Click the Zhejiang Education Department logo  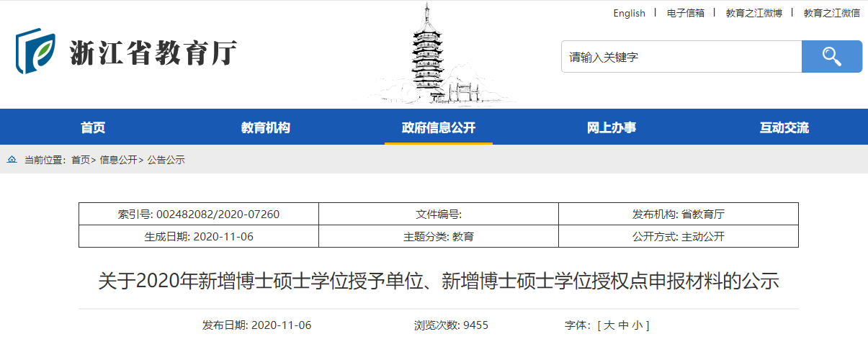coord(126,52)
